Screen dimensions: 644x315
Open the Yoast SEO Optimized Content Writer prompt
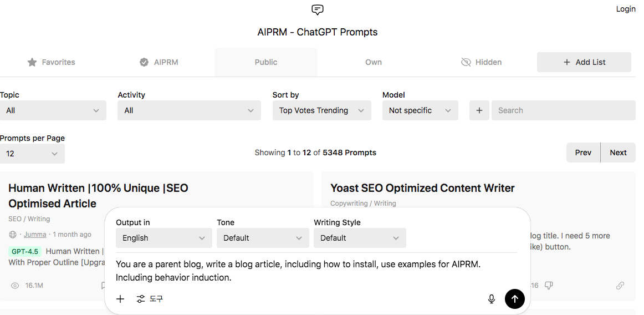coord(422,188)
